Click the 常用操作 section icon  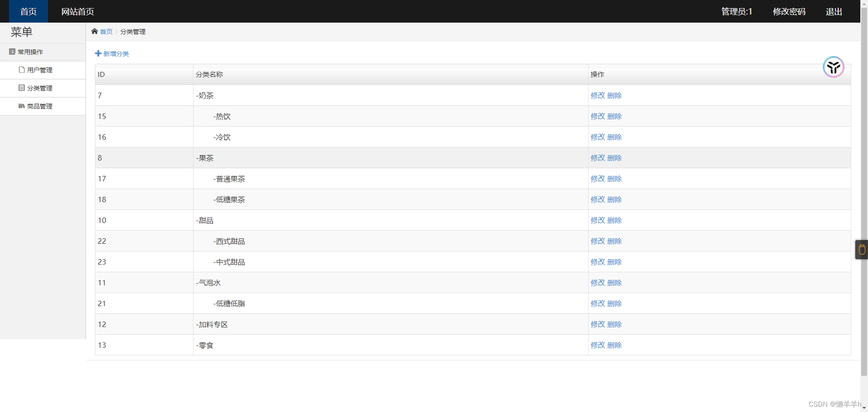[12, 52]
